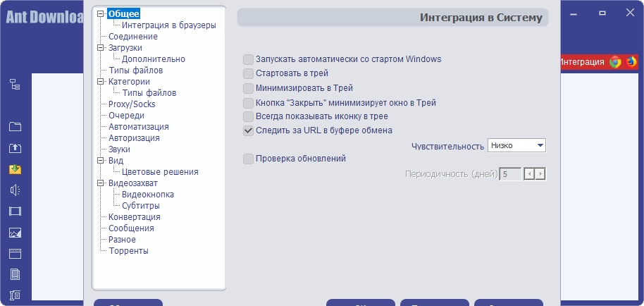Collapse the Общее tree node

point(100,13)
